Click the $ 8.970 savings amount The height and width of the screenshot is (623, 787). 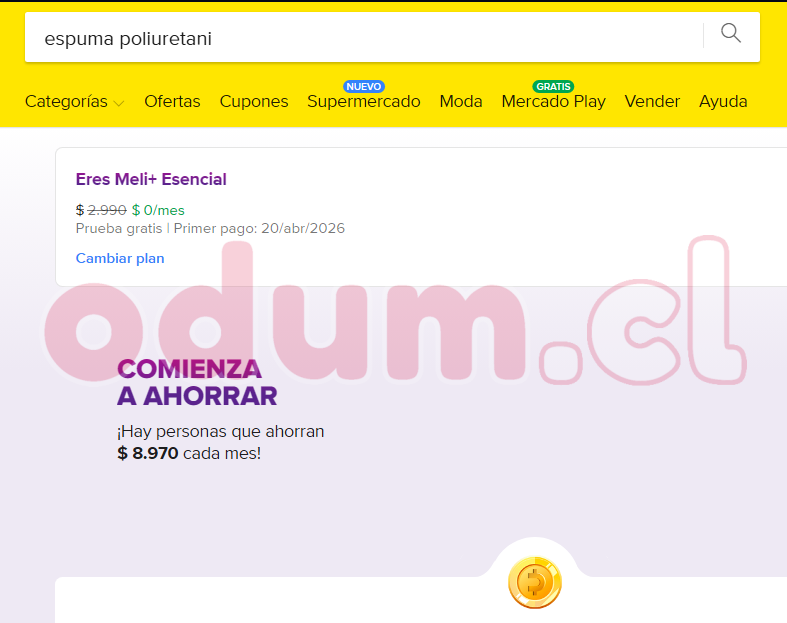[148, 453]
